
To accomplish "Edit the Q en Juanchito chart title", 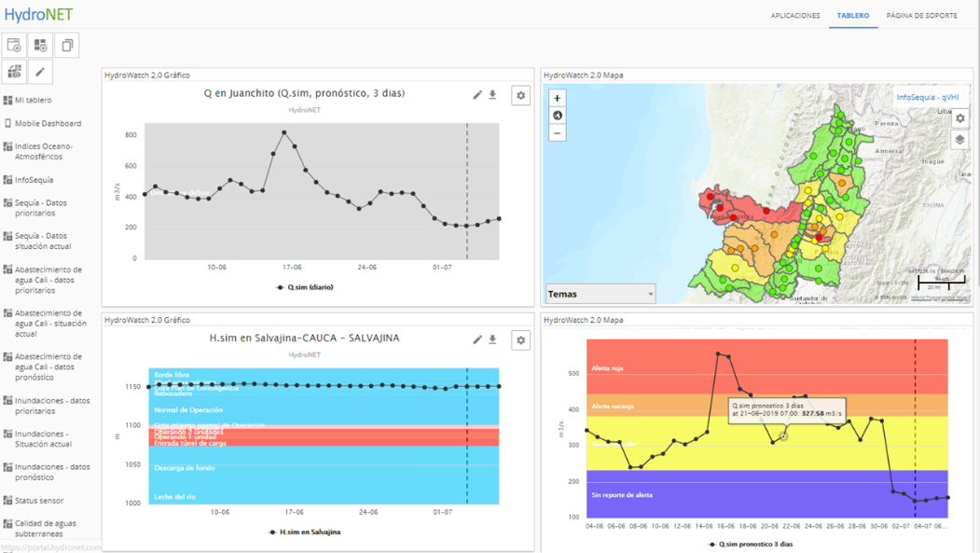I will coord(477,95).
